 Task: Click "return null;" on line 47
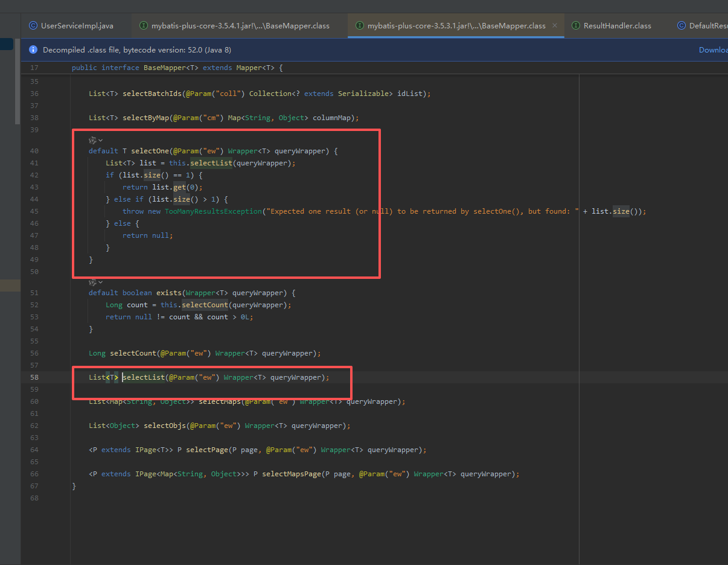click(x=148, y=235)
